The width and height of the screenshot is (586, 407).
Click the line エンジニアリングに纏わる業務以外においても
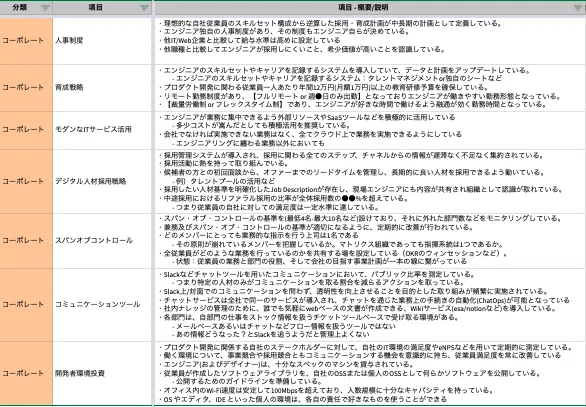(248, 143)
